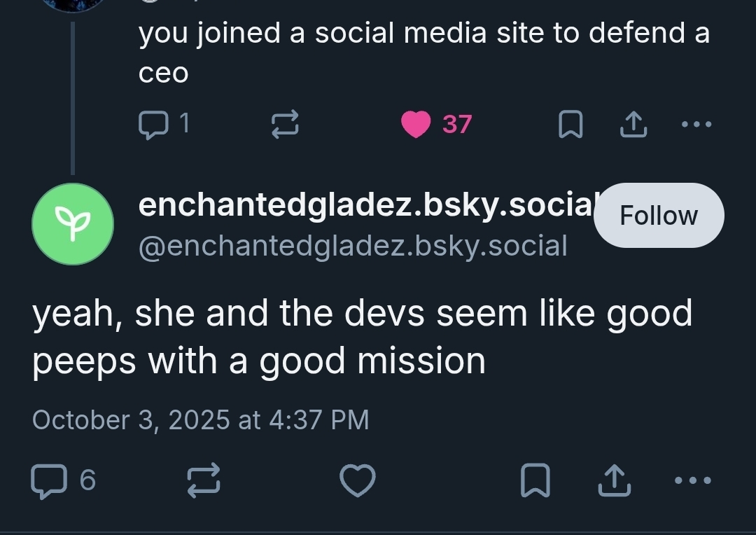Like the 'good peeps with a good mission' post
Viewport: 756px width, 535px height.
click(x=357, y=480)
